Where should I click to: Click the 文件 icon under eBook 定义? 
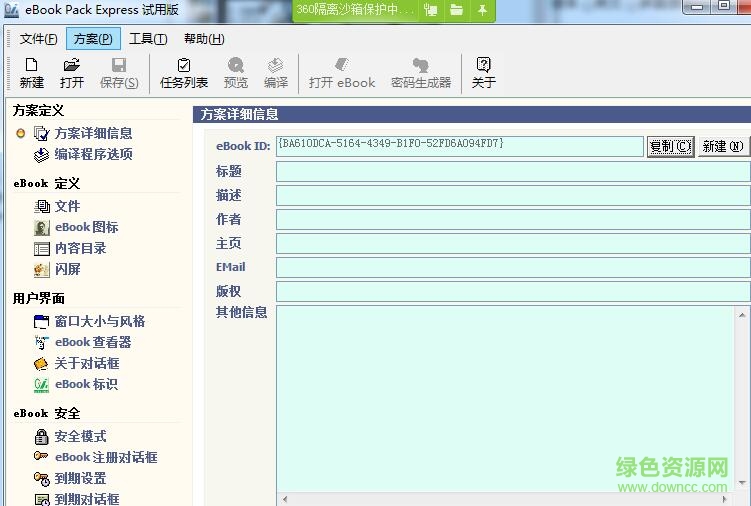tap(42, 207)
